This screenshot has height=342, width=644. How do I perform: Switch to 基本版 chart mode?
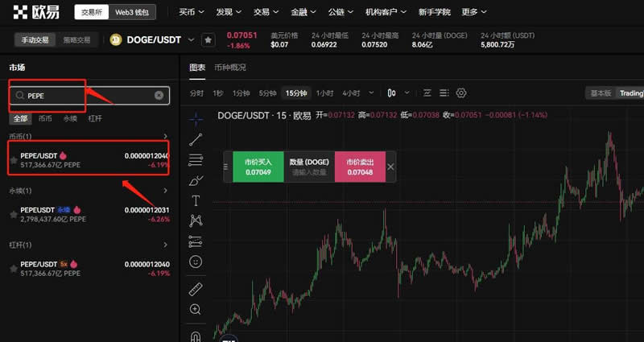[601, 93]
